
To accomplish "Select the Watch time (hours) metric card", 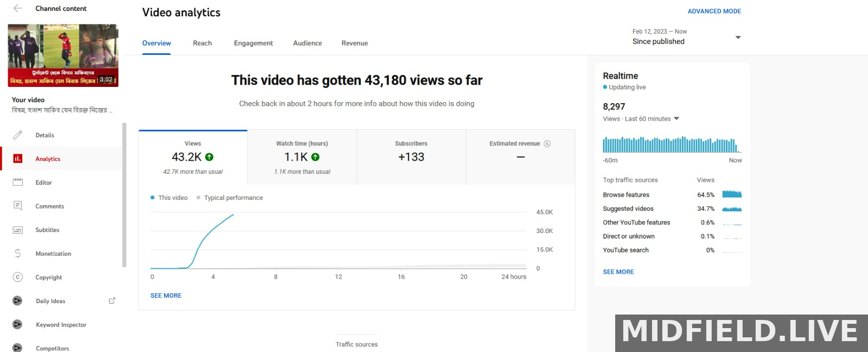I will [302, 157].
